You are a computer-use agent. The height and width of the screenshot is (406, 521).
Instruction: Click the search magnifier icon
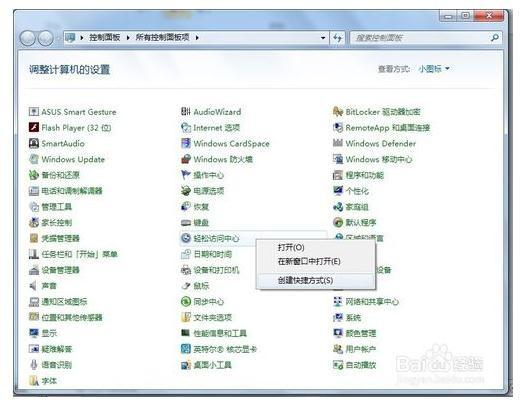(x=495, y=38)
